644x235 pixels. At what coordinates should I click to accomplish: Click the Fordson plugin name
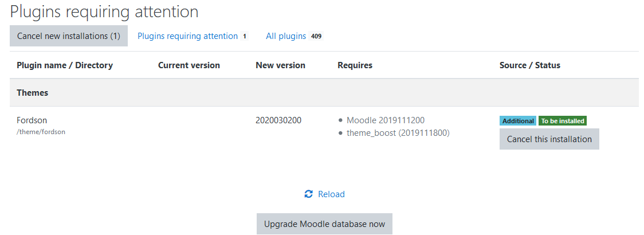(32, 120)
